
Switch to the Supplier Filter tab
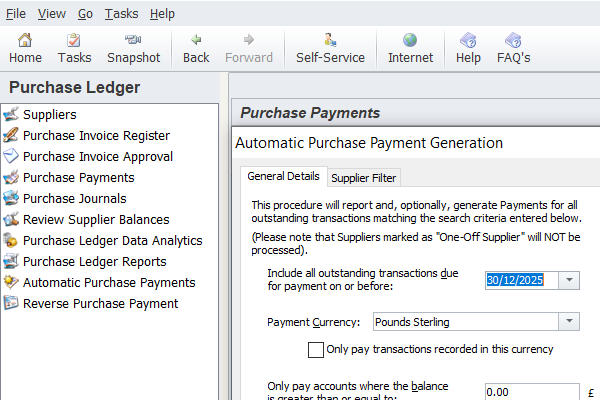click(364, 178)
